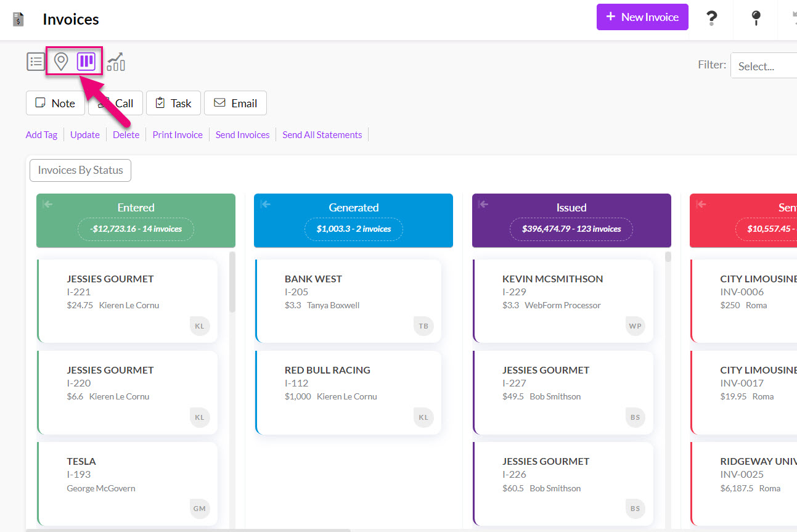Viewport: 797px width, 532px height.
Task: Open City Limousine invoice INV-0006 card
Action: tap(744, 301)
